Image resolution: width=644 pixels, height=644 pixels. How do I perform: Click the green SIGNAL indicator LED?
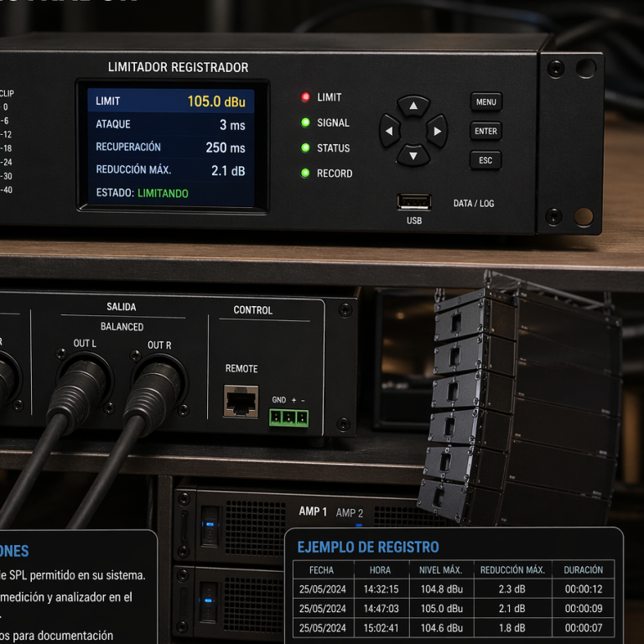pyautogui.click(x=306, y=122)
